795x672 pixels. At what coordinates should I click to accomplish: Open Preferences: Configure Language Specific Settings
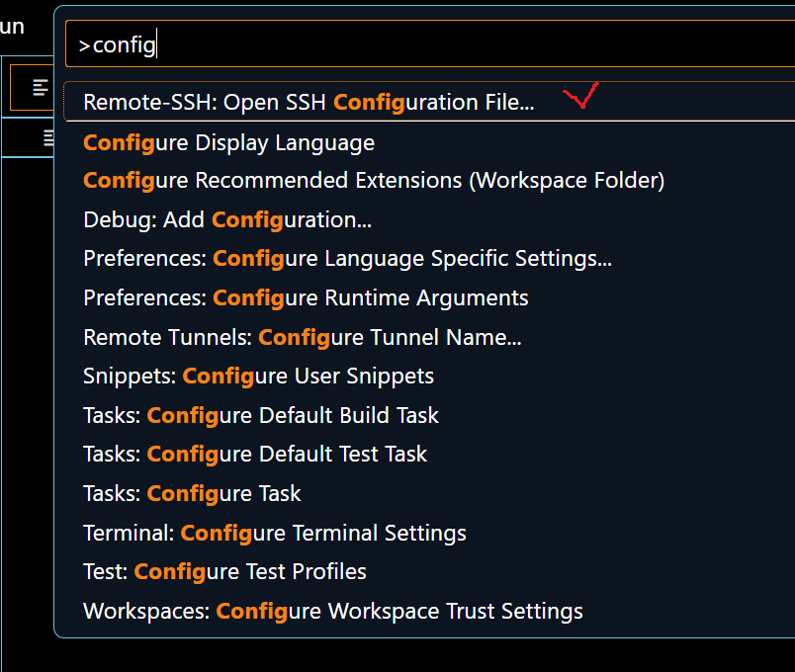pyautogui.click(x=429, y=259)
